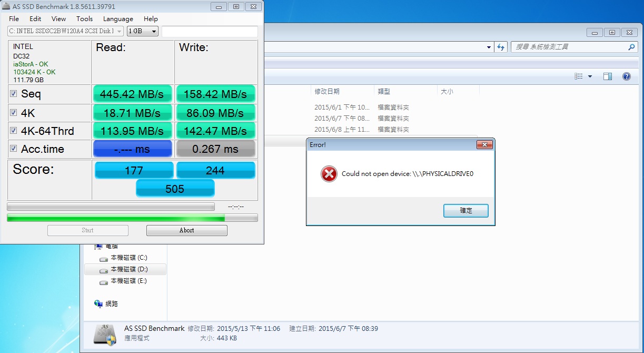
Task: Click the Seq read result 445.42 MB/s
Action: click(133, 94)
